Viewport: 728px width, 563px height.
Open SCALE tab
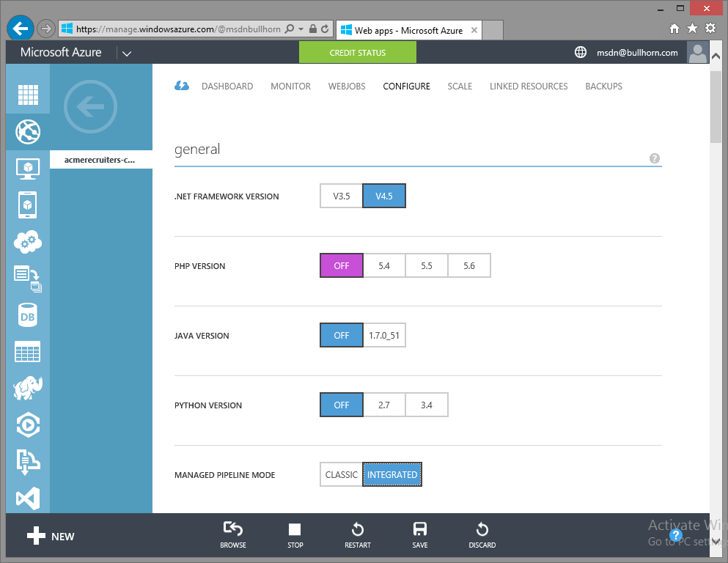pos(460,87)
